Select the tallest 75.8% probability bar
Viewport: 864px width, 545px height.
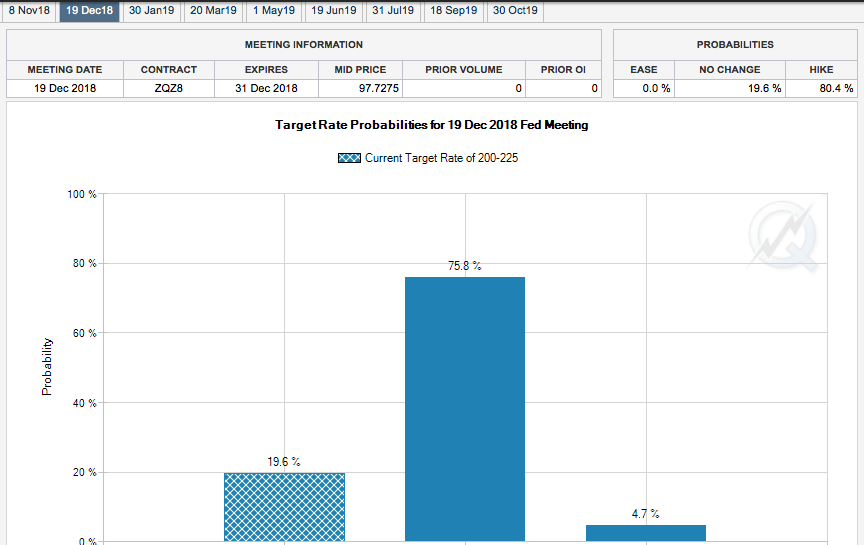point(465,408)
